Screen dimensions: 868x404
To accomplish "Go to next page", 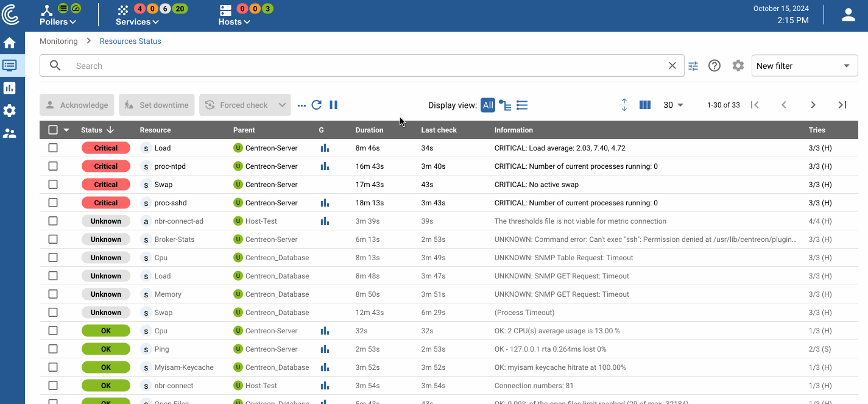I will [x=813, y=105].
